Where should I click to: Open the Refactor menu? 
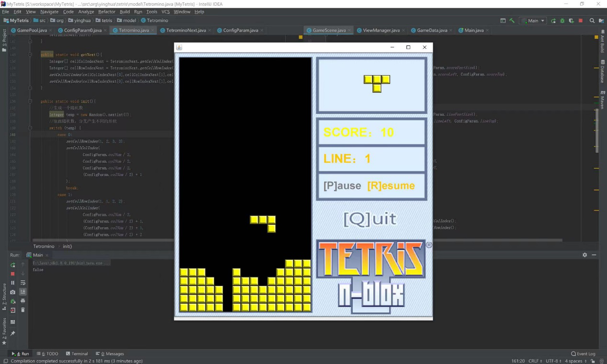107,11
